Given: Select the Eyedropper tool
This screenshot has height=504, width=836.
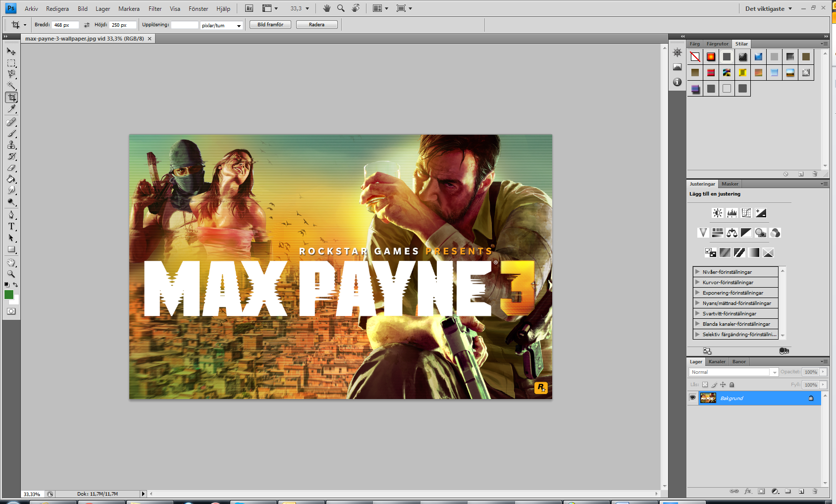Looking at the screenshot, I should pyautogui.click(x=11, y=109).
